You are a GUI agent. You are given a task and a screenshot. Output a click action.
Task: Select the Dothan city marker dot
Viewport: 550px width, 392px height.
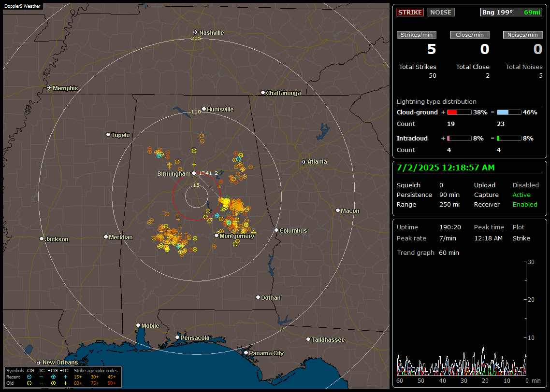(x=258, y=297)
